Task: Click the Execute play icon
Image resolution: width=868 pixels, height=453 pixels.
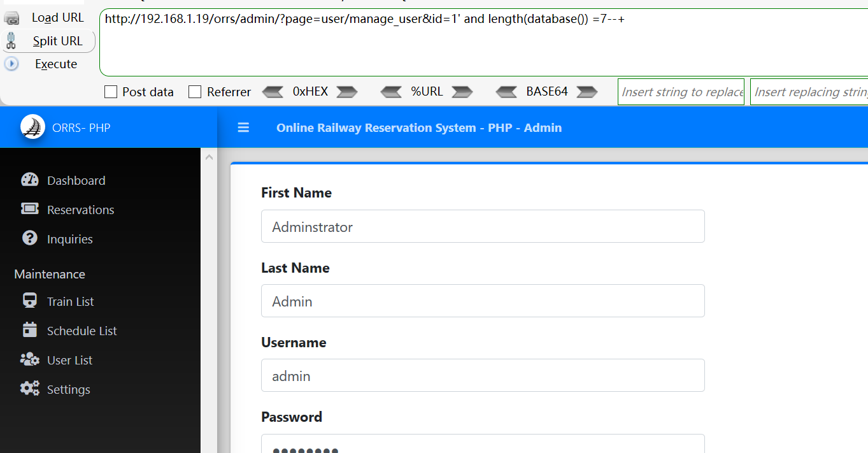Action: [11, 64]
